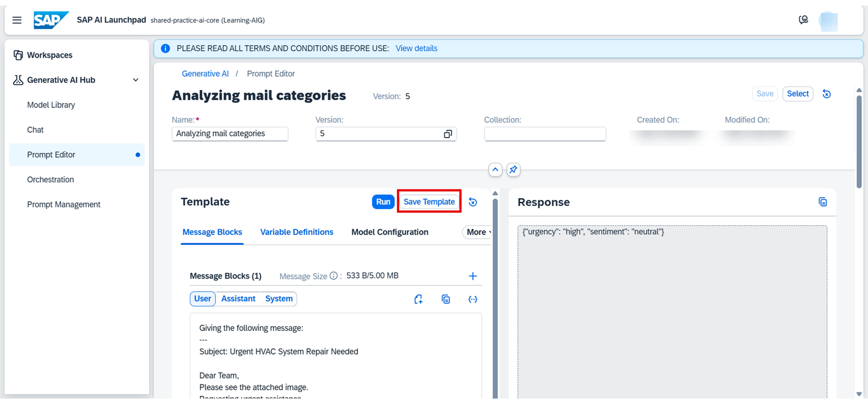Select Prompt Editor in the sidebar
This screenshot has height=404, width=868.
click(77, 155)
